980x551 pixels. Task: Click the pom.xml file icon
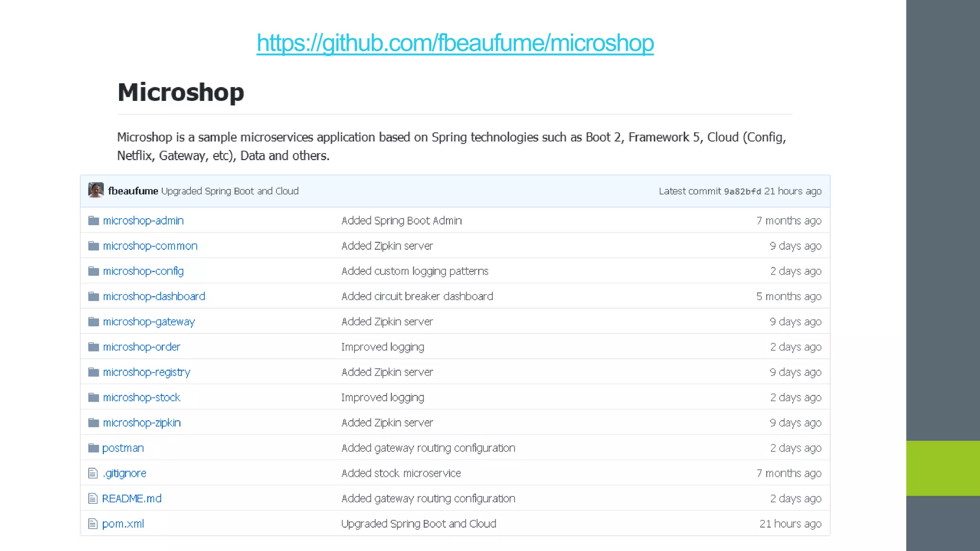[x=93, y=524]
